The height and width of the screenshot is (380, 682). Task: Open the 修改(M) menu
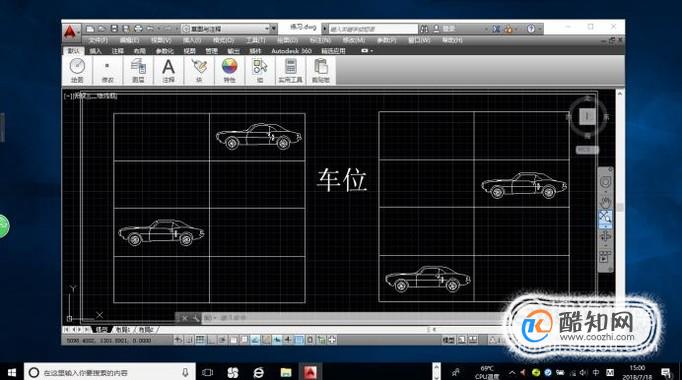(x=354, y=40)
